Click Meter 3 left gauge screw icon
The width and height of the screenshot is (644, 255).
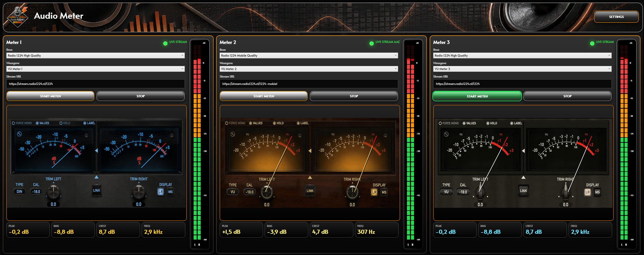pos(446,134)
